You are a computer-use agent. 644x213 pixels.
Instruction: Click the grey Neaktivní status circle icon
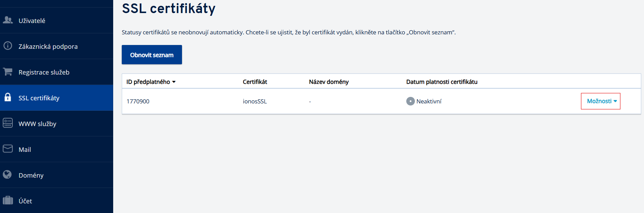410,101
